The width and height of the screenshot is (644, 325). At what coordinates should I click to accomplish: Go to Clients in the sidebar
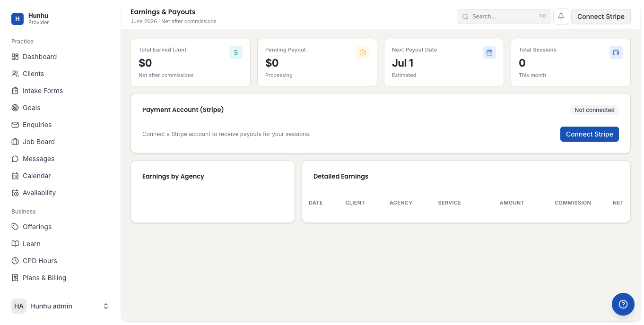pos(60,74)
